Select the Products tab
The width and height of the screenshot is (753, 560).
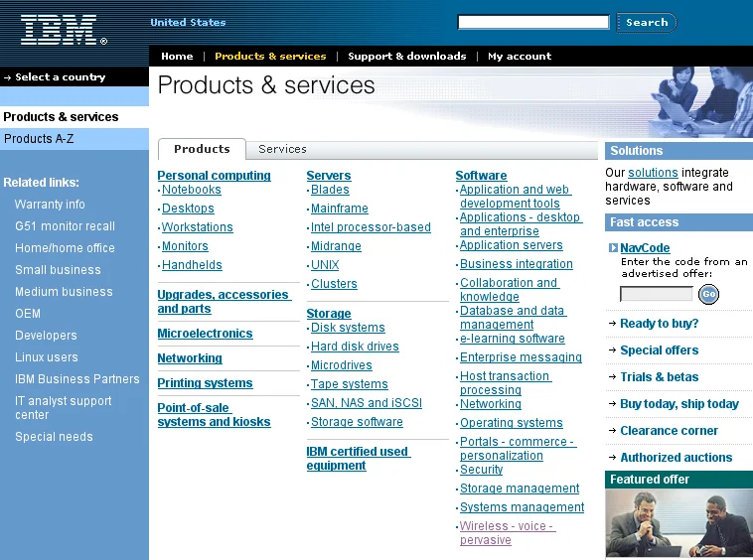coord(202,149)
